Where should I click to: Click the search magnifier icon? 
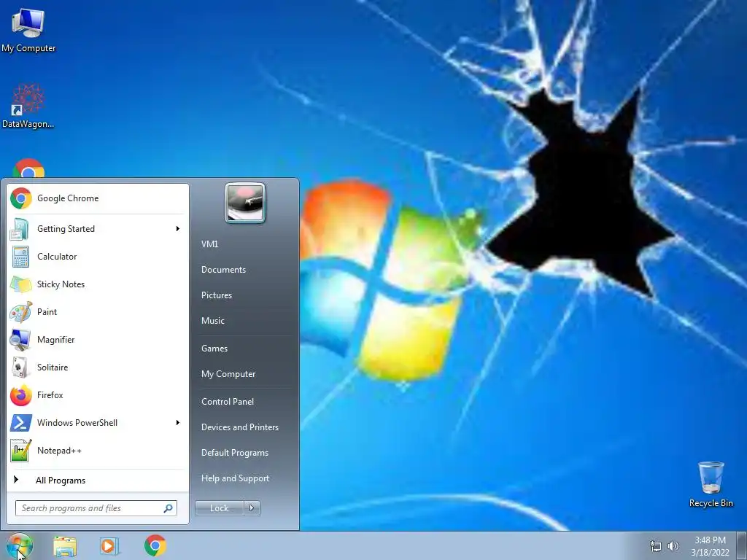click(169, 508)
